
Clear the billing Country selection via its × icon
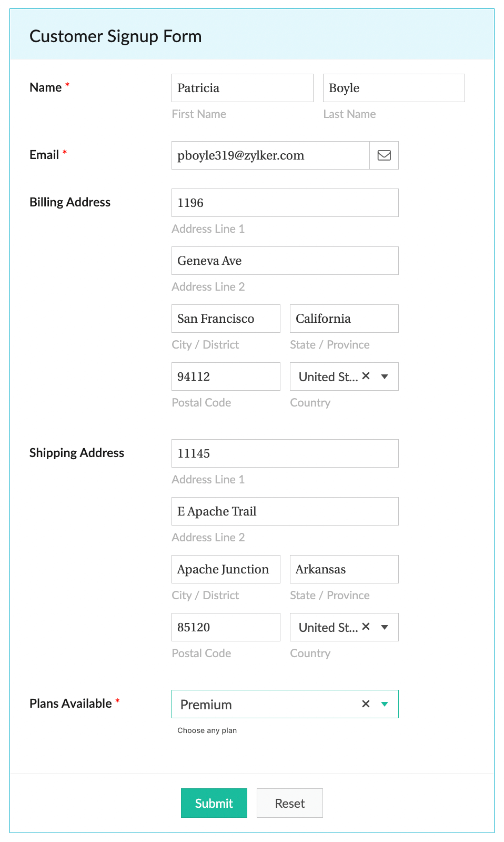pyautogui.click(x=366, y=376)
